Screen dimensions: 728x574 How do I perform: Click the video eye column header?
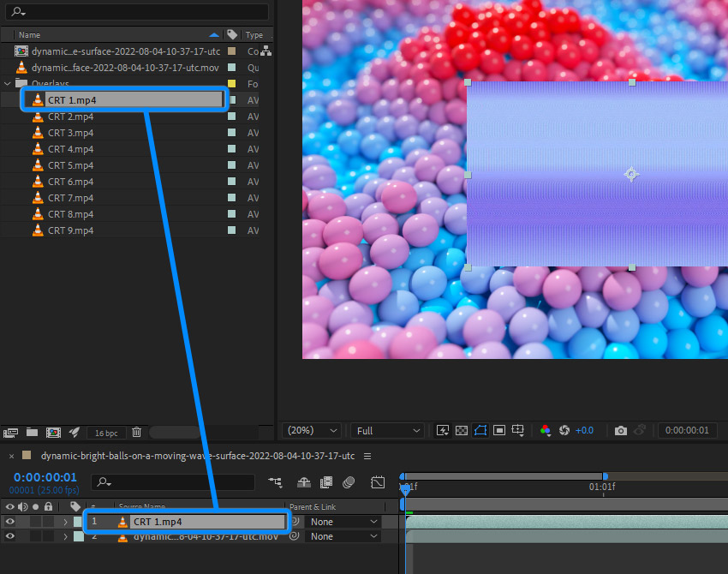9,506
